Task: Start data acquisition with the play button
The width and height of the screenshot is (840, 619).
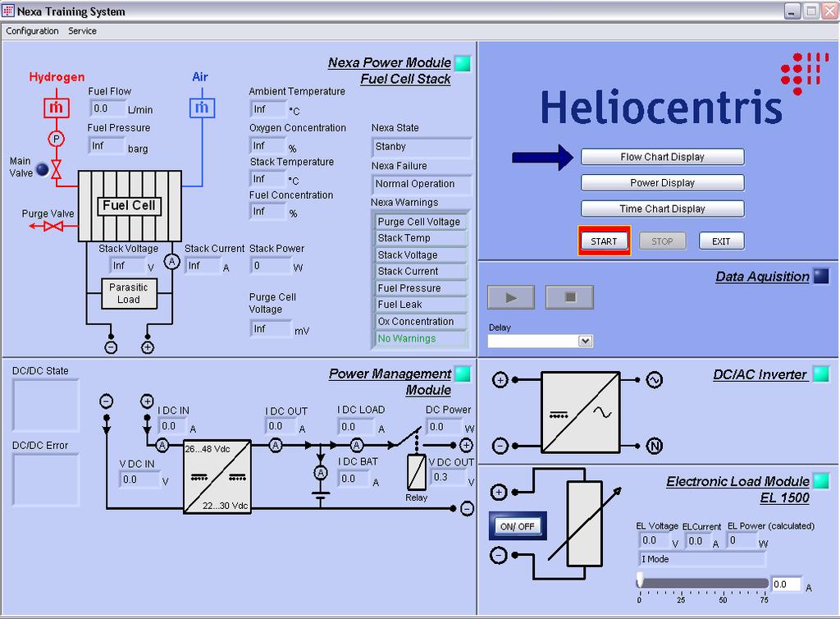Action: 511,297
